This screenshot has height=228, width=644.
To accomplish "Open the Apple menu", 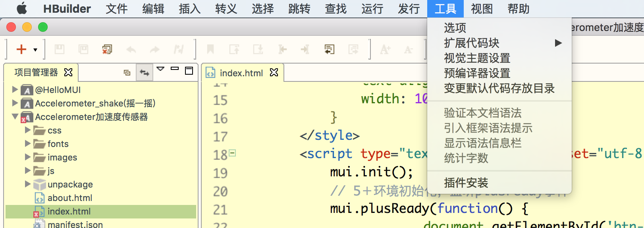I will point(22,8).
